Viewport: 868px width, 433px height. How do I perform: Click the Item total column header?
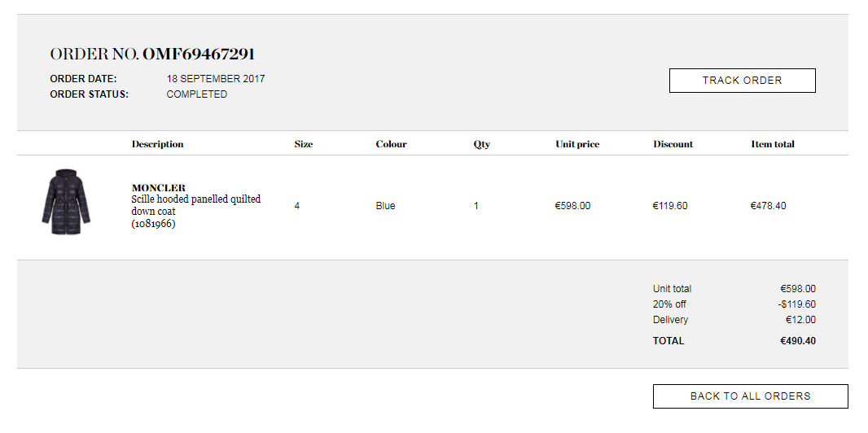click(773, 144)
